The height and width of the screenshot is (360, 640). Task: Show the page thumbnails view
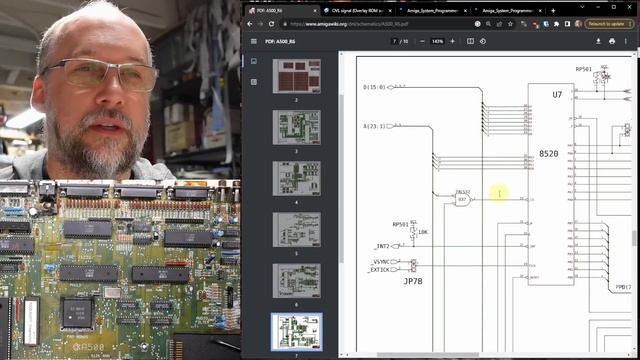point(253,61)
